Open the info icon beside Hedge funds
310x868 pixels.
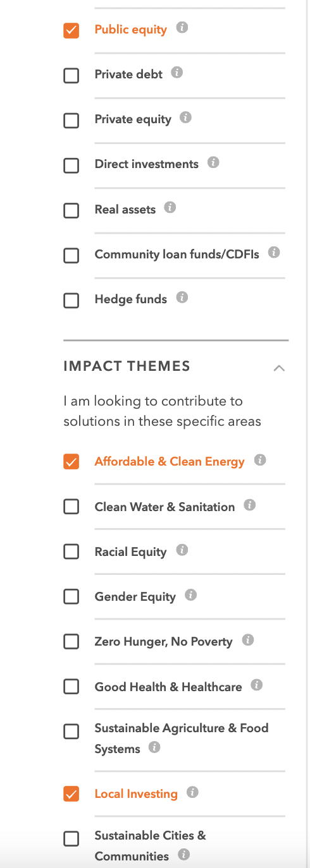(182, 297)
